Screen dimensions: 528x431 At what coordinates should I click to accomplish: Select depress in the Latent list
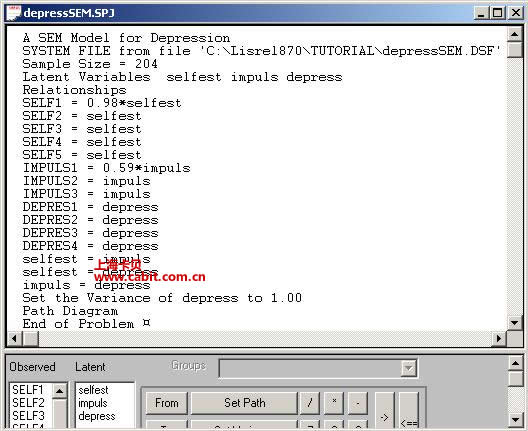pyautogui.click(x=97, y=416)
